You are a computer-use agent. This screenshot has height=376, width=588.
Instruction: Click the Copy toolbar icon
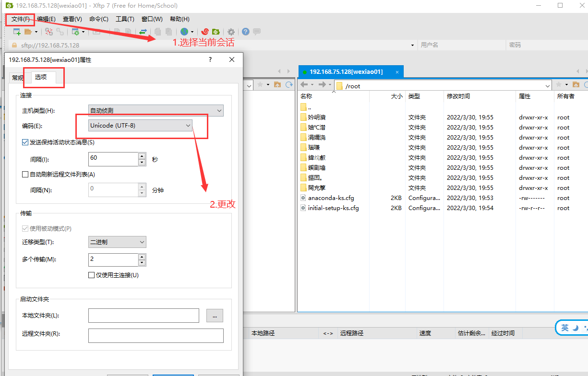[x=158, y=32]
